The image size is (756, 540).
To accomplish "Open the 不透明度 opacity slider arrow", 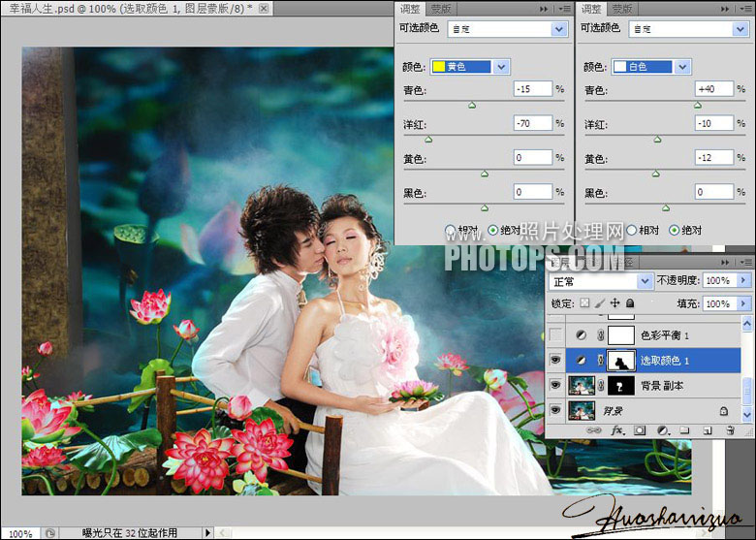I will point(743,280).
